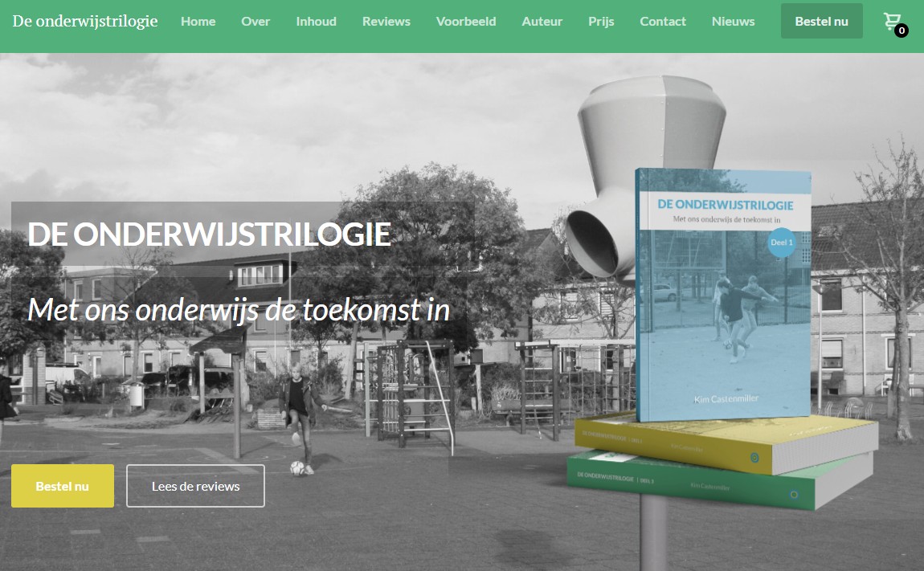Select the green book at stack bottom
Image resolution: width=924 pixels, height=571 pixels.
click(715, 482)
